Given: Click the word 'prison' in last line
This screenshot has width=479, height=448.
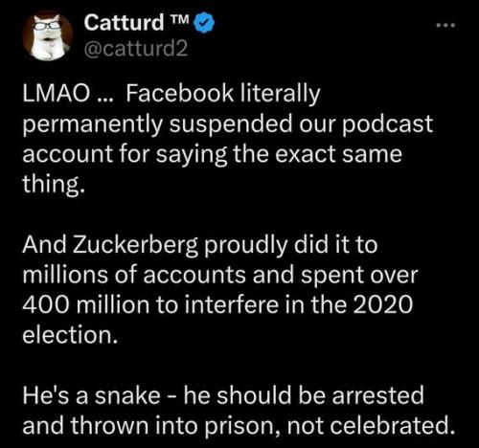Looking at the screenshot, I should [242, 426].
